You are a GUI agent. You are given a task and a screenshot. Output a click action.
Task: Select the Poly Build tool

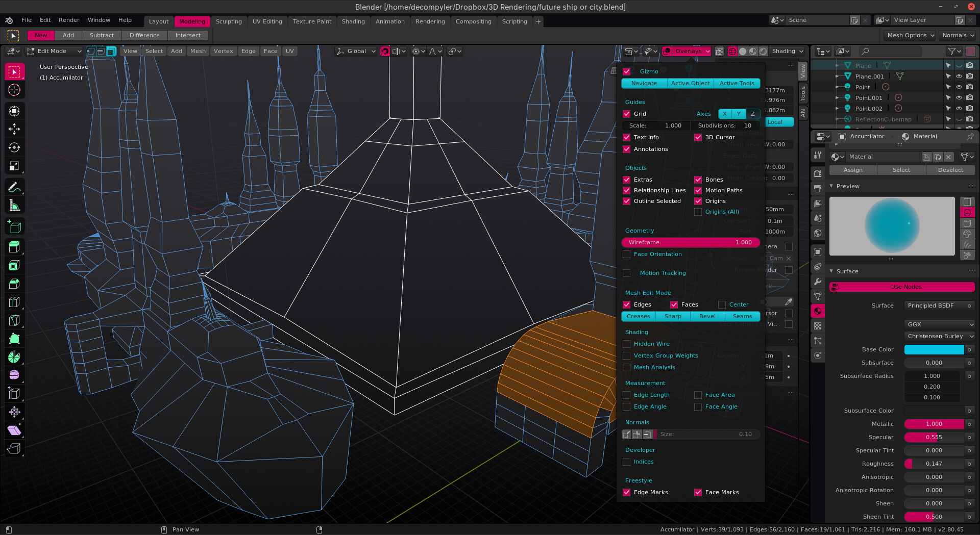[x=14, y=339]
